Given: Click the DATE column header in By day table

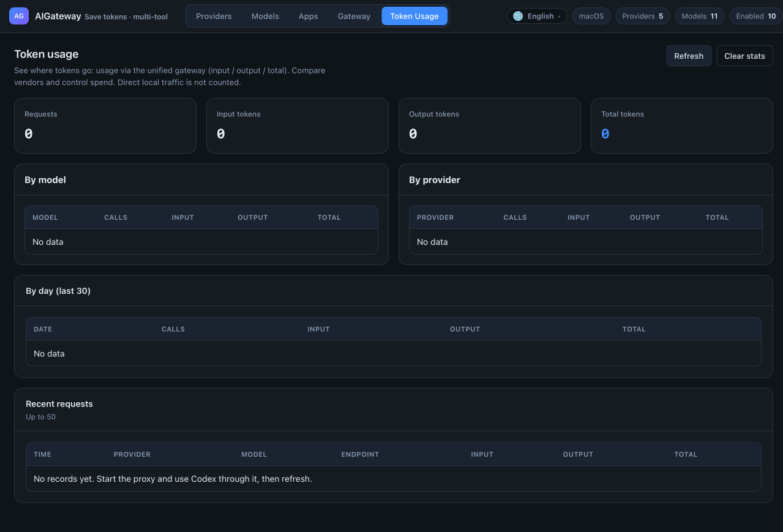Looking at the screenshot, I should click(43, 329).
